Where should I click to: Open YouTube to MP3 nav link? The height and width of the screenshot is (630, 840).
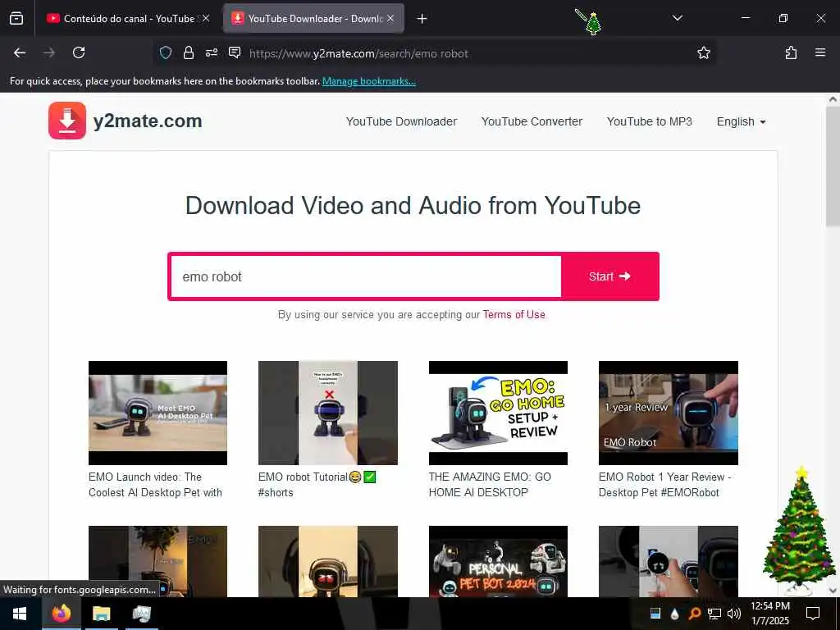(x=650, y=121)
